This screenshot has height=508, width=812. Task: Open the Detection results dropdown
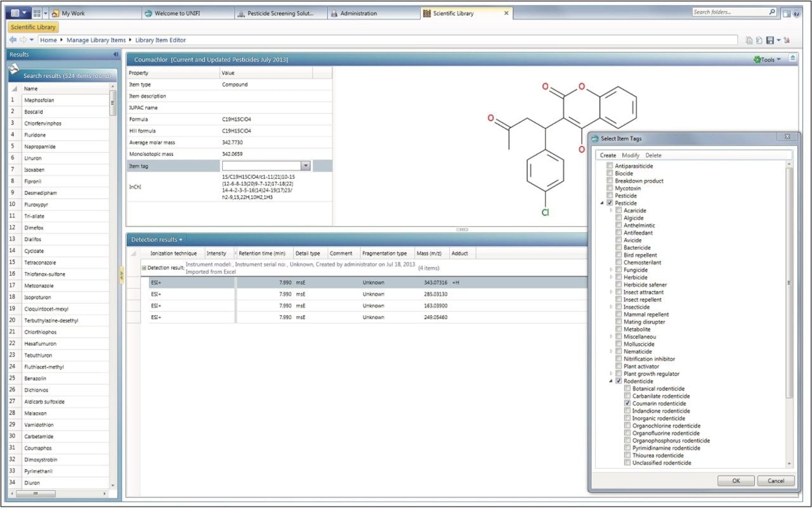coord(157,240)
